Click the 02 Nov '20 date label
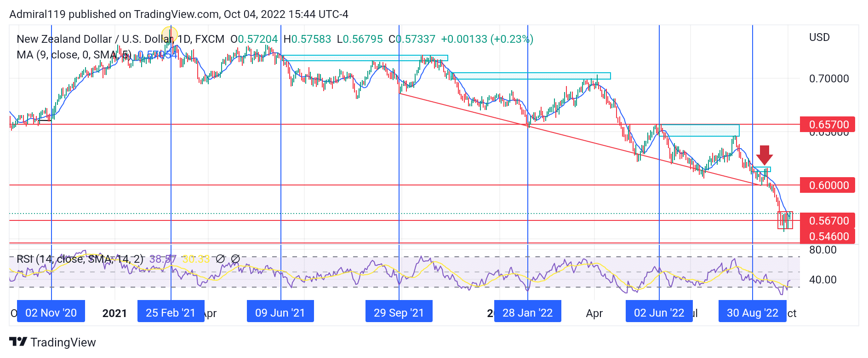 tap(51, 311)
